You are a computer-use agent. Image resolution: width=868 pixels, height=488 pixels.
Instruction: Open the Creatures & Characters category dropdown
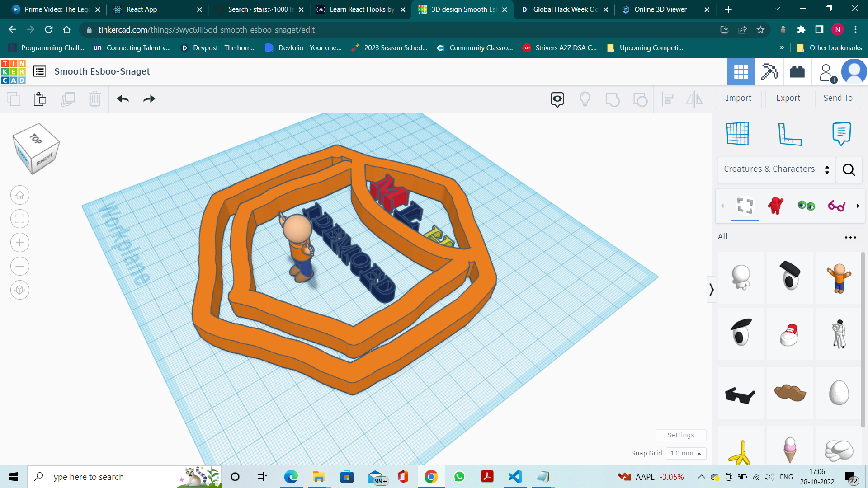[776, 169]
